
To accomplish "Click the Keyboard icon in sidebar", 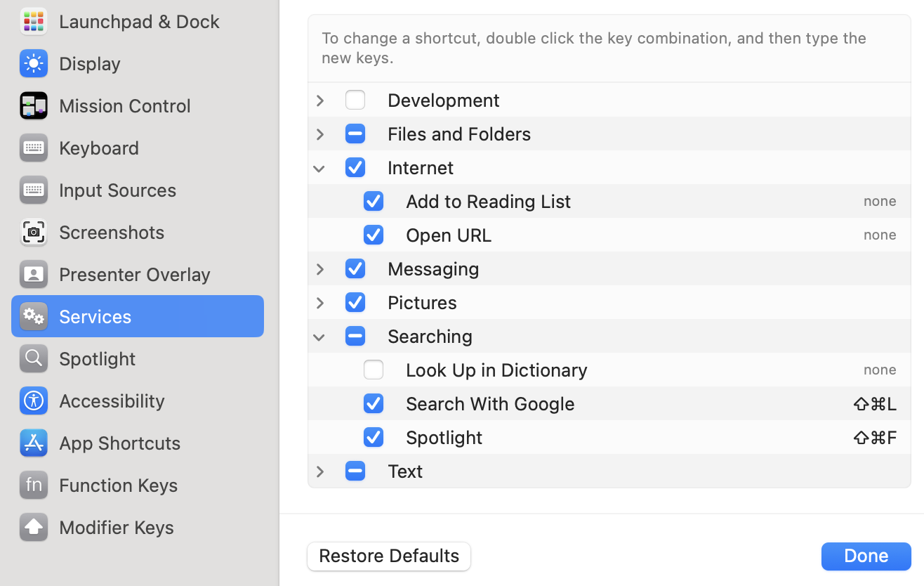I will tap(33, 148).
